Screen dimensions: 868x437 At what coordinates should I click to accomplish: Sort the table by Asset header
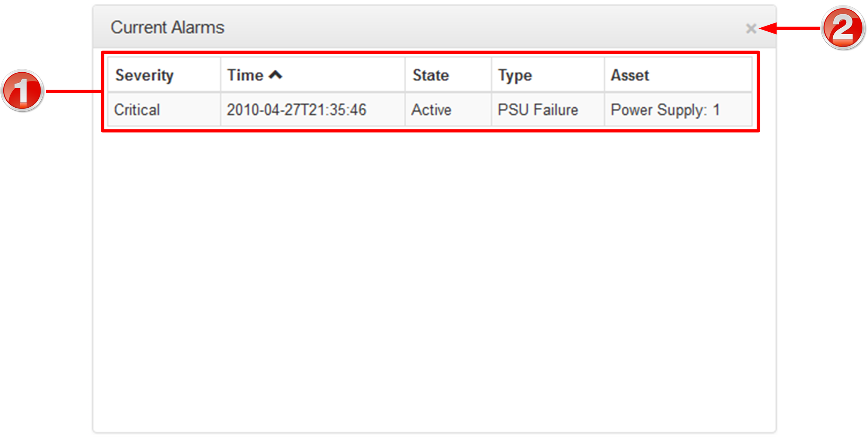[x=629, y=76]
